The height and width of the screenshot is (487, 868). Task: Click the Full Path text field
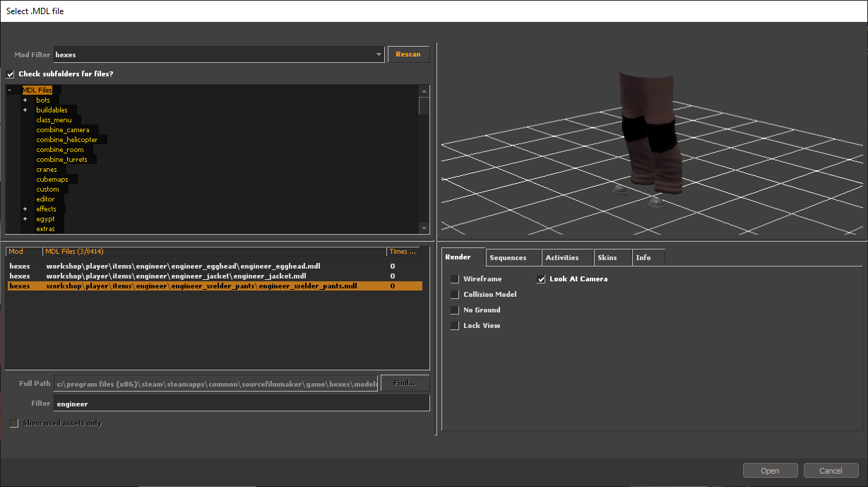point(215,384)
